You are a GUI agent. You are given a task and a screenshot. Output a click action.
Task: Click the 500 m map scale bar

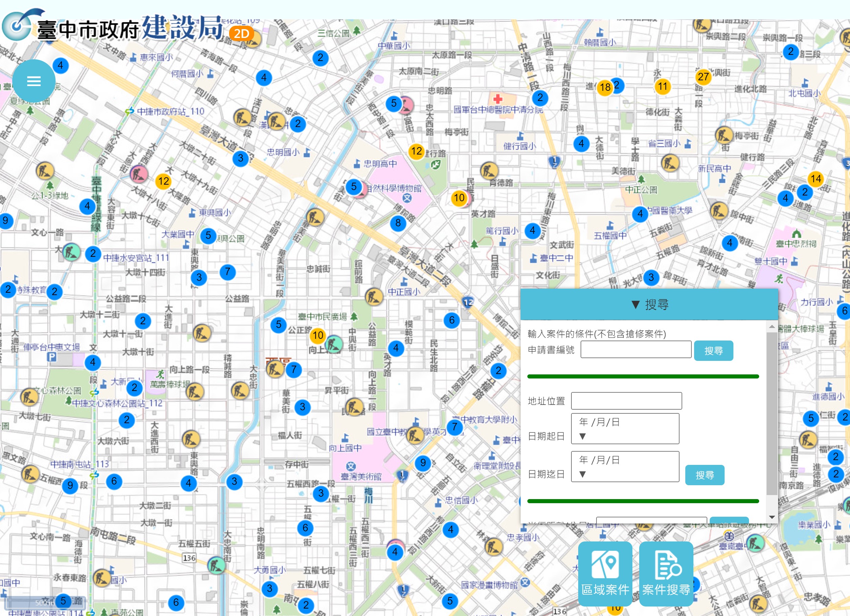(45, 603)
